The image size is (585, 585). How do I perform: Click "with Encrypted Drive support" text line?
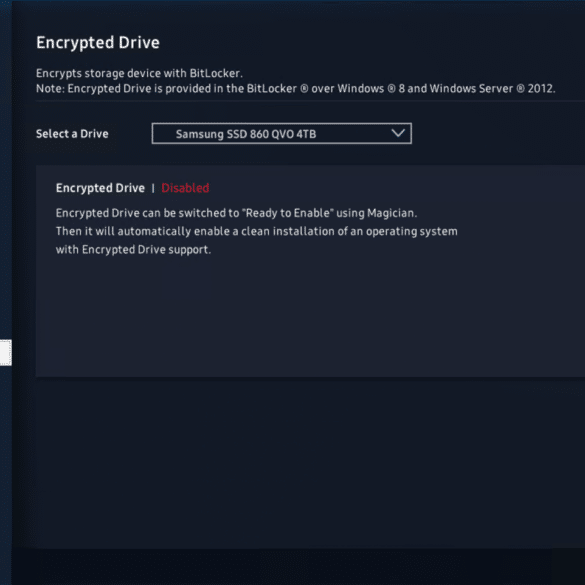click(133, 250)
